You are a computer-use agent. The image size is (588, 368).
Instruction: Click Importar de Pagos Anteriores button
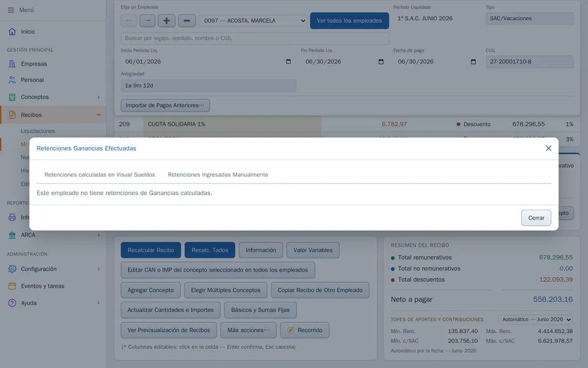(x=165, y=105)
